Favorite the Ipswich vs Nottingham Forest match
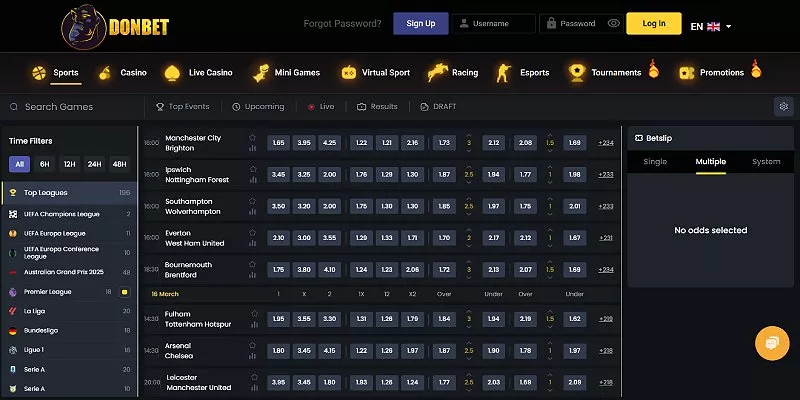The image size is (800, 400). coord(253,169)
